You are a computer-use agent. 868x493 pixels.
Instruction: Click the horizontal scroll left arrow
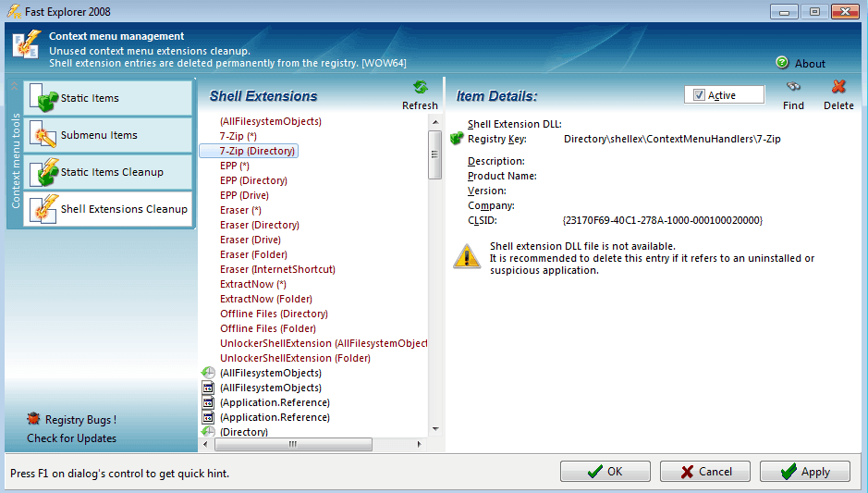(205, 444)
